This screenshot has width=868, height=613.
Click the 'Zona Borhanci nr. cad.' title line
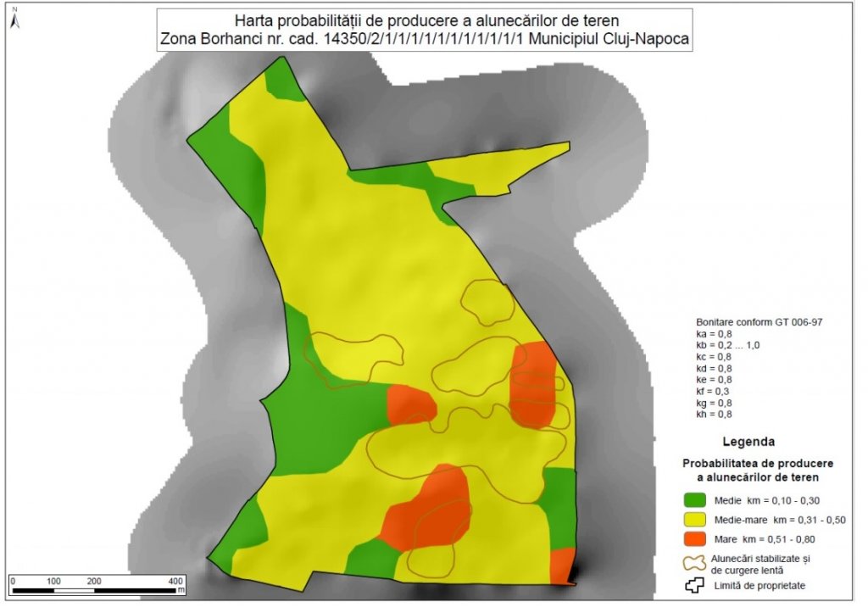pos(431,39)
